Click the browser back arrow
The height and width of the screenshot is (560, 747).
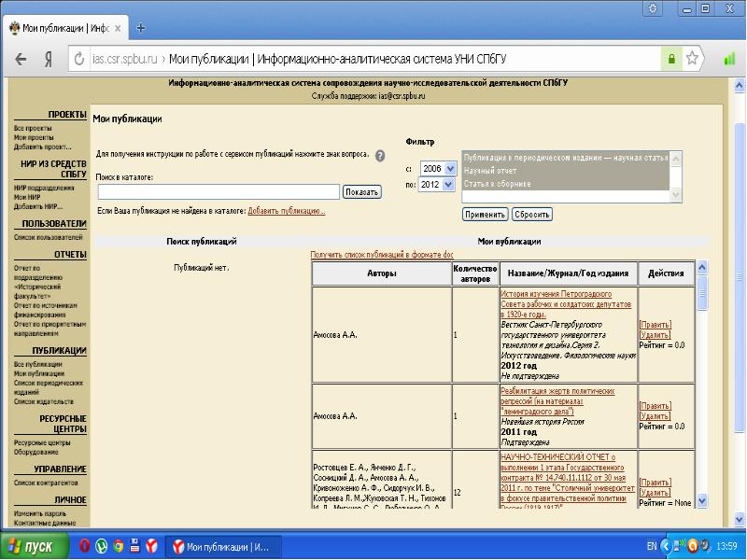click(20, 59)
